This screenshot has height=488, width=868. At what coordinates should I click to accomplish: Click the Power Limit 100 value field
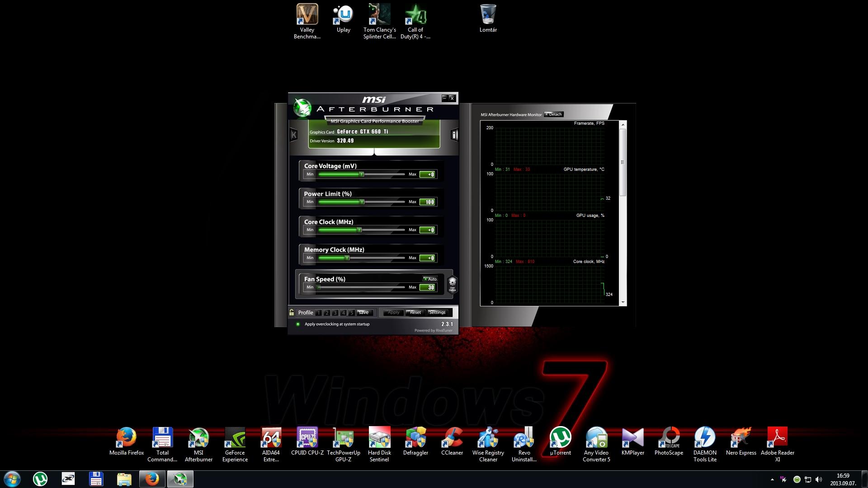coord(427,202)
